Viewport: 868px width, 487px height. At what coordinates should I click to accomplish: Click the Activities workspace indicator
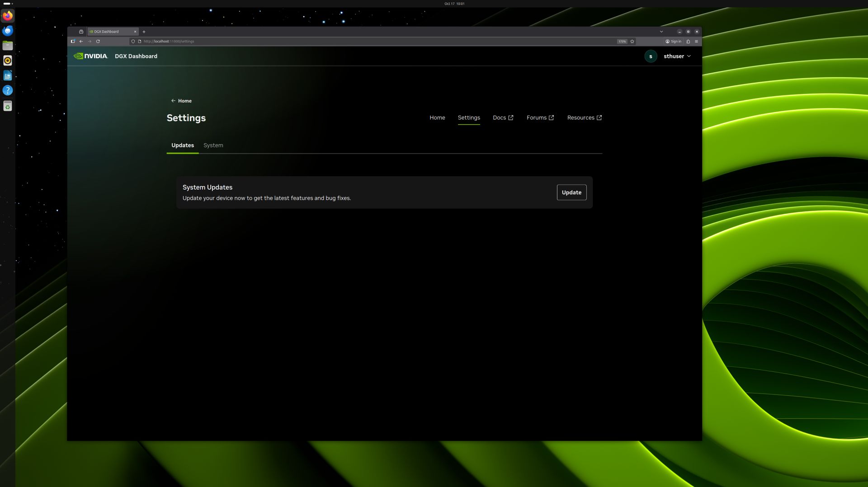point(8,4)
